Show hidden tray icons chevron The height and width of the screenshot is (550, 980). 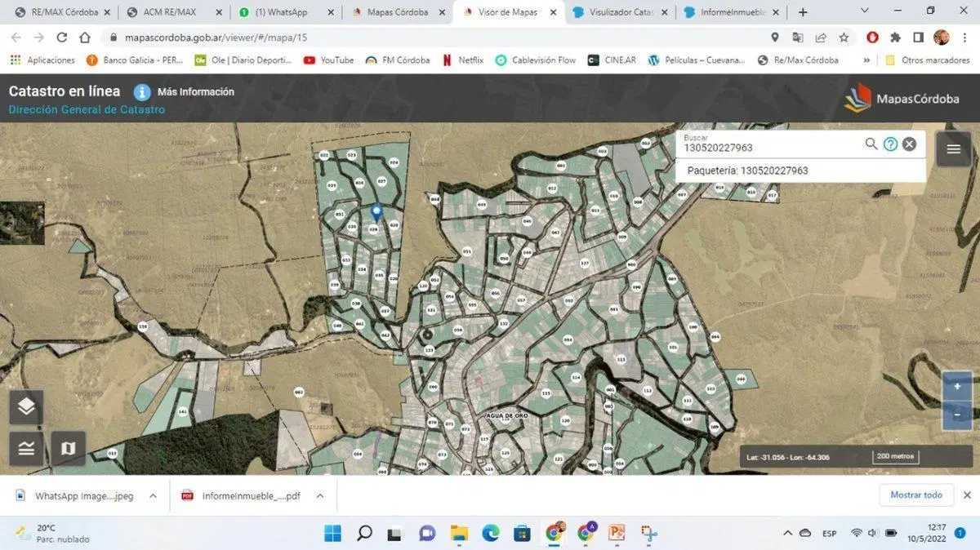coord(787,533)
